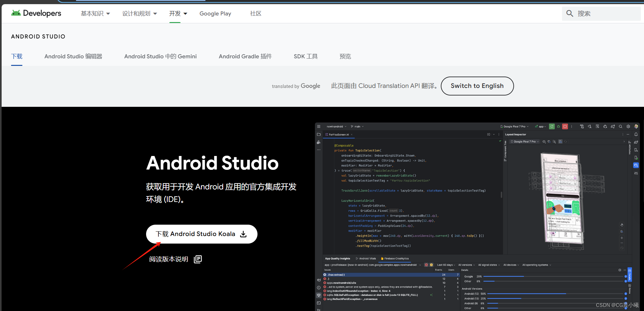The width and height of the screenshot is (644, 311).
Task: Click the release notes document icon
Action: 198,259
